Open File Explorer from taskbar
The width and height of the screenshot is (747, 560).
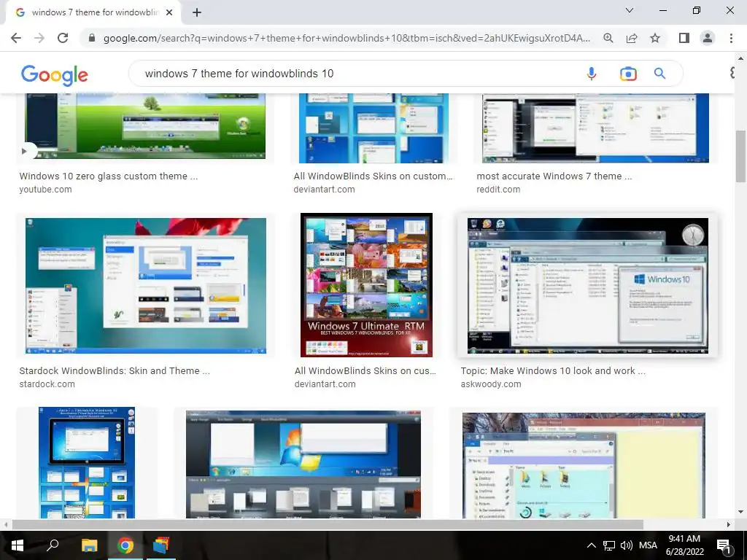click(x=89, y=545)
